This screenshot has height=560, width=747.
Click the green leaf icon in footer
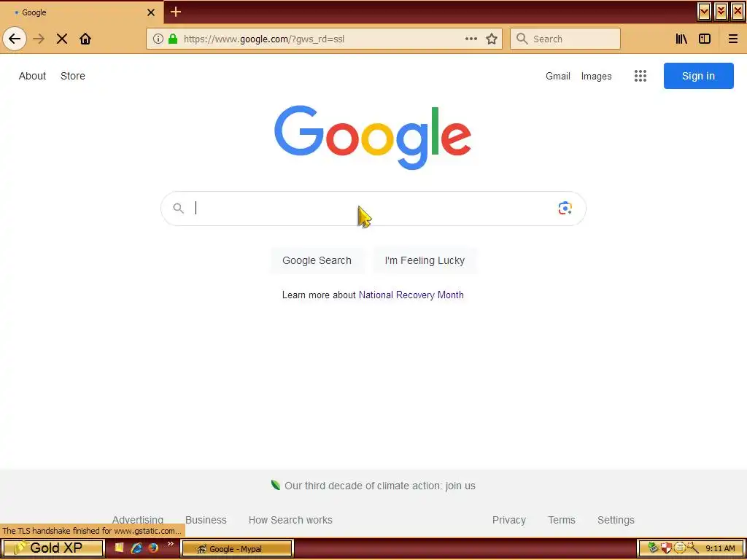[x=275, y=485]
